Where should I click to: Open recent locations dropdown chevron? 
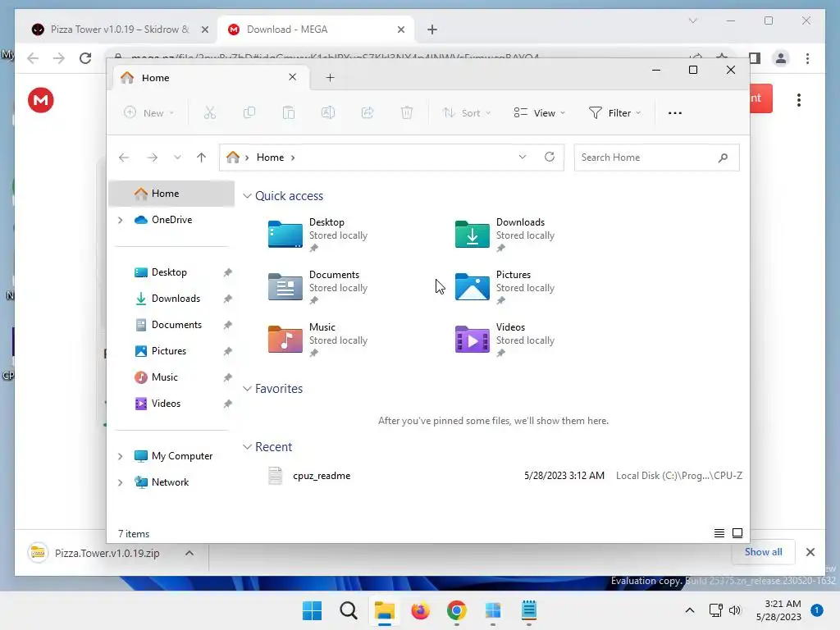177,157
